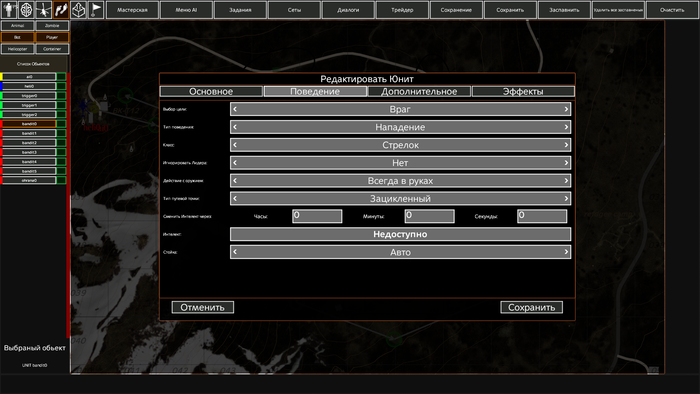Switch to the Поведение tab
This screenshot has width=700, height=394.
point(315,91)
